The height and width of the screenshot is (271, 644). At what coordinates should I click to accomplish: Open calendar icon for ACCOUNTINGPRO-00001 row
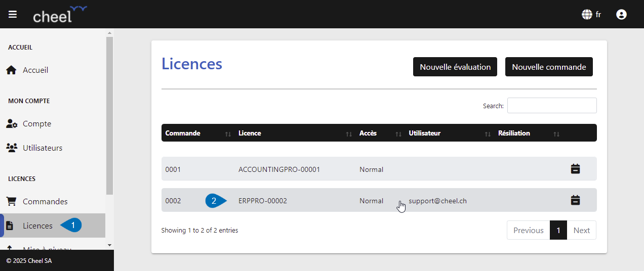pyautogui.click(x=575, y=169)
